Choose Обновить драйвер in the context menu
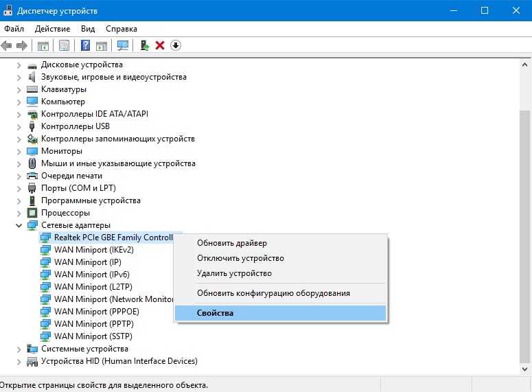The width and height of the screenshot is (532, 392). 281,243
